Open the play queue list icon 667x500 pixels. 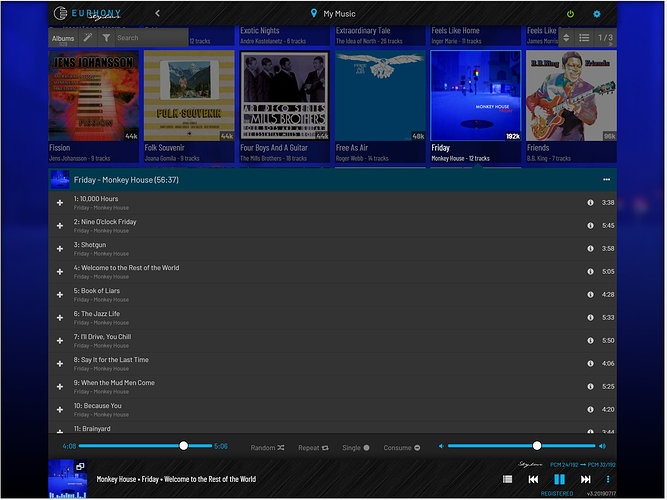(x=507, y=480)
